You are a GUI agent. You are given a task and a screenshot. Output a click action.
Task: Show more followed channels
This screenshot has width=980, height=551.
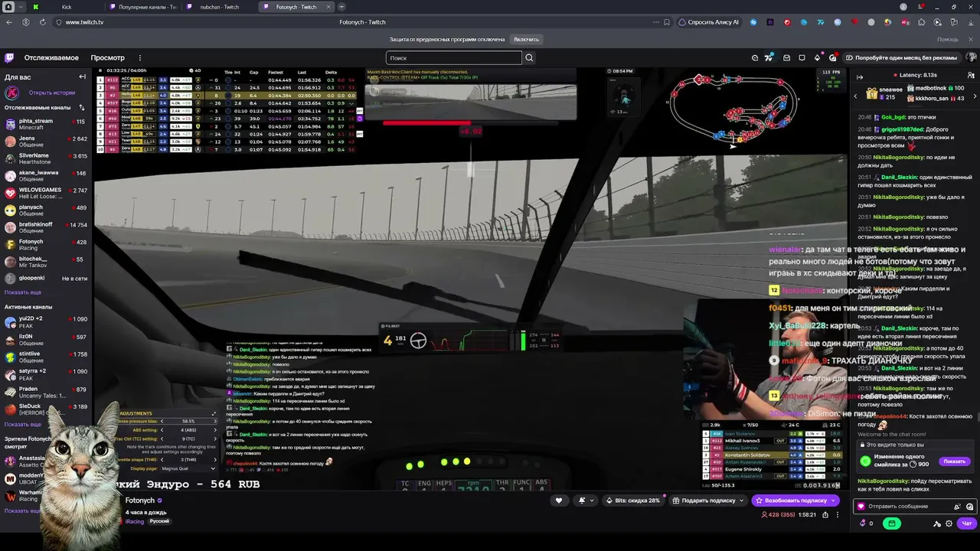pos(23,292)
